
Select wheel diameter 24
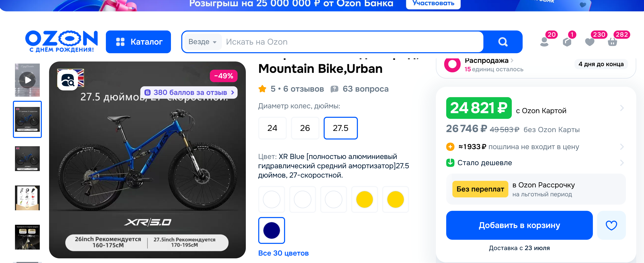[272, 128]
